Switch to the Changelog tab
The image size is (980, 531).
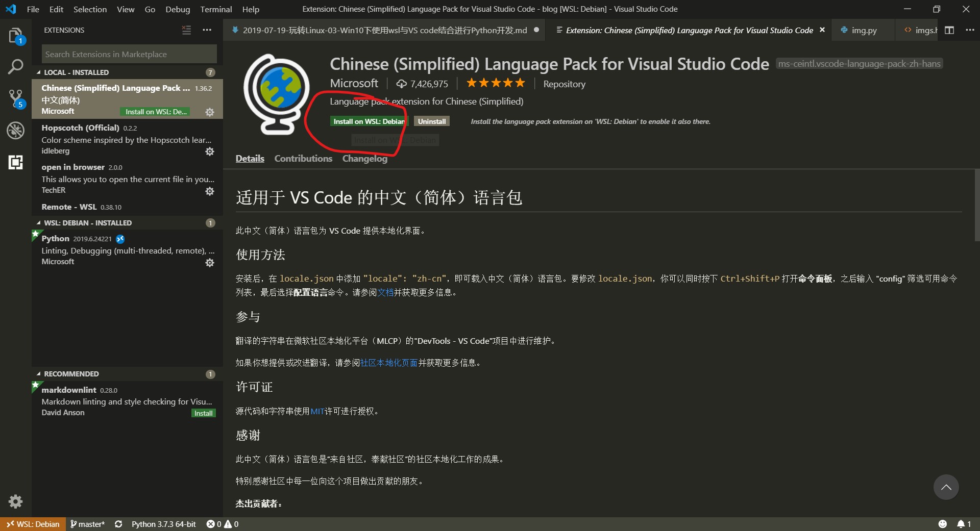(365, 159)
